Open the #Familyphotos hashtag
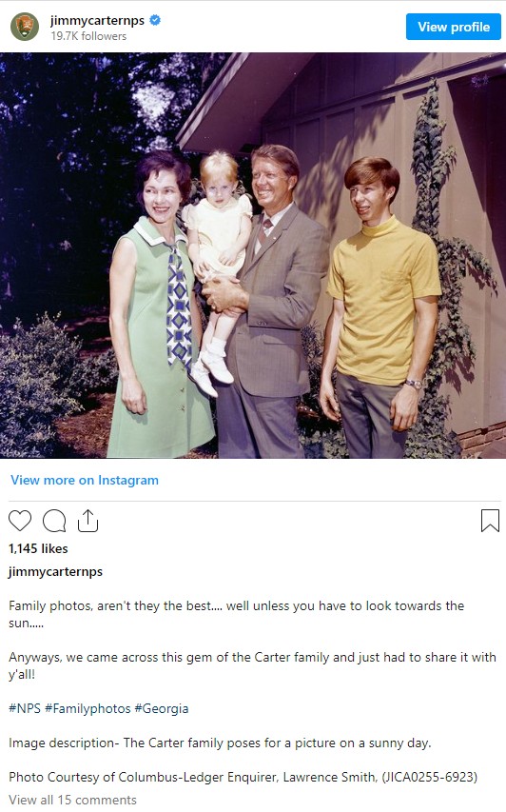The width and height of the screenshot is (506, 812). (88, 708)
